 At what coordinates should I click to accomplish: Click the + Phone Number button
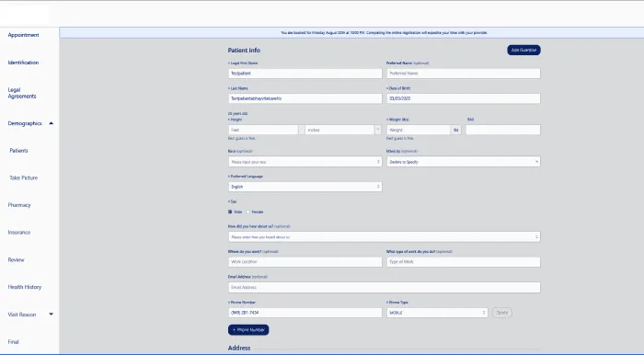coord(248,330)
